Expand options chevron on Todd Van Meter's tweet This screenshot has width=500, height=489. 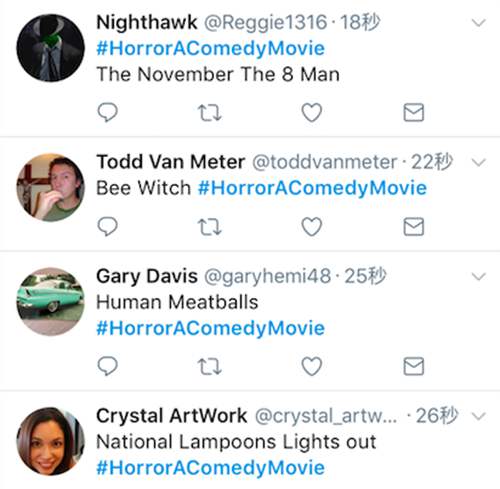point(479,163)
